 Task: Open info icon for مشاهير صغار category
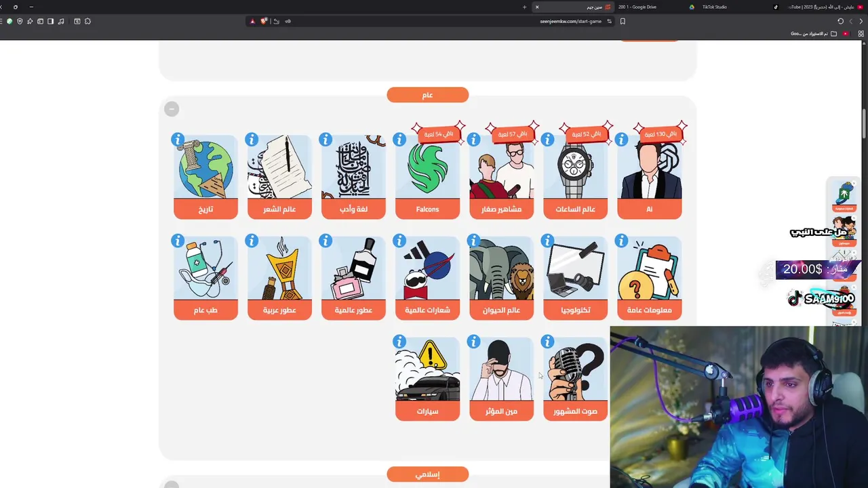(473, 140)
